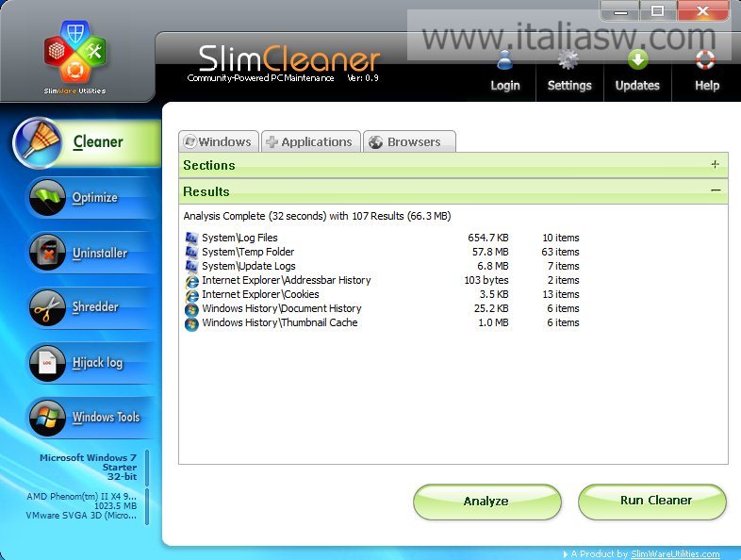Click the 63 items count

click(561, 252)
